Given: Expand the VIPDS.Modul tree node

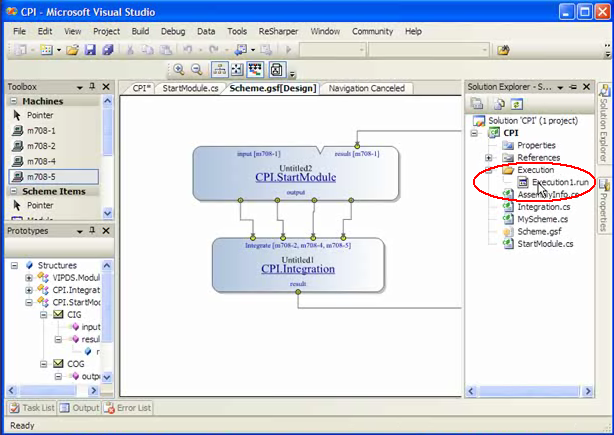Looking at the screenshot, I should click(29, 278).
